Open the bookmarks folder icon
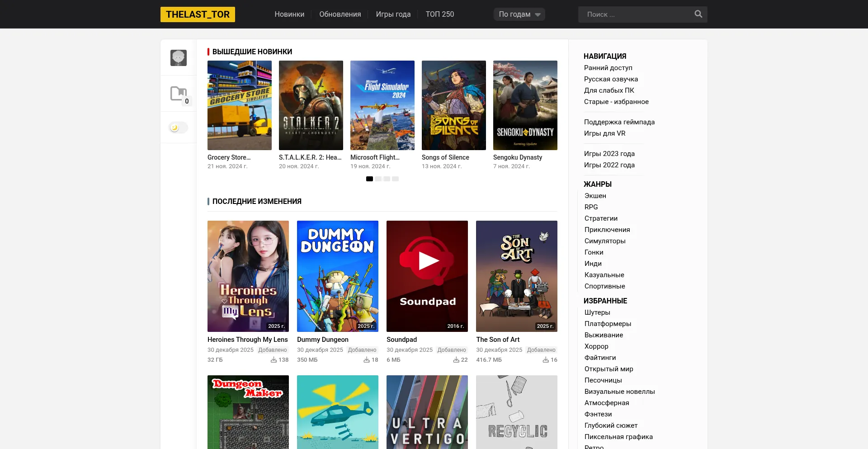Screen dimensions: 868x449 (179, 94)
